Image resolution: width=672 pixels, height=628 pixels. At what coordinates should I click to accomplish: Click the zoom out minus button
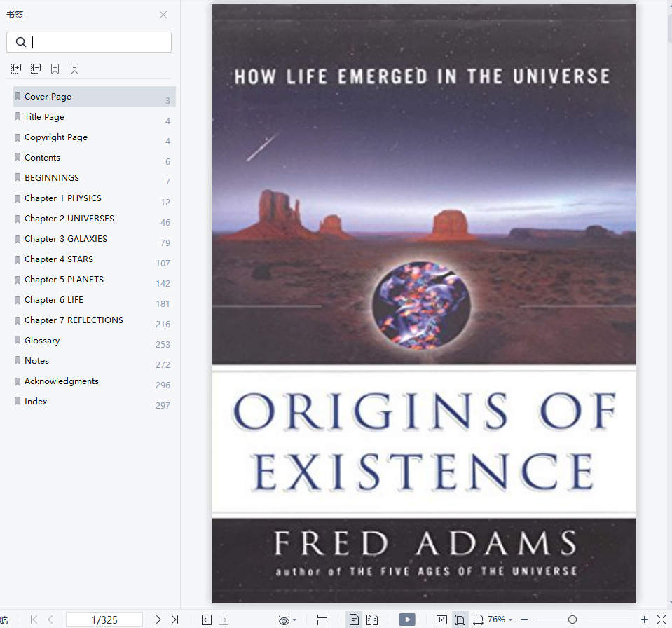524,620
